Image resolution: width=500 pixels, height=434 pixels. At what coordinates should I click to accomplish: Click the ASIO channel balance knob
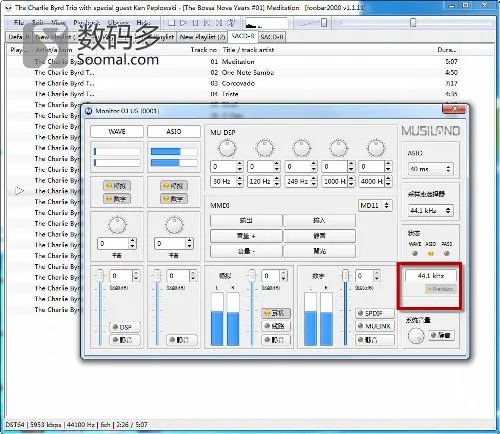[174, 225]
